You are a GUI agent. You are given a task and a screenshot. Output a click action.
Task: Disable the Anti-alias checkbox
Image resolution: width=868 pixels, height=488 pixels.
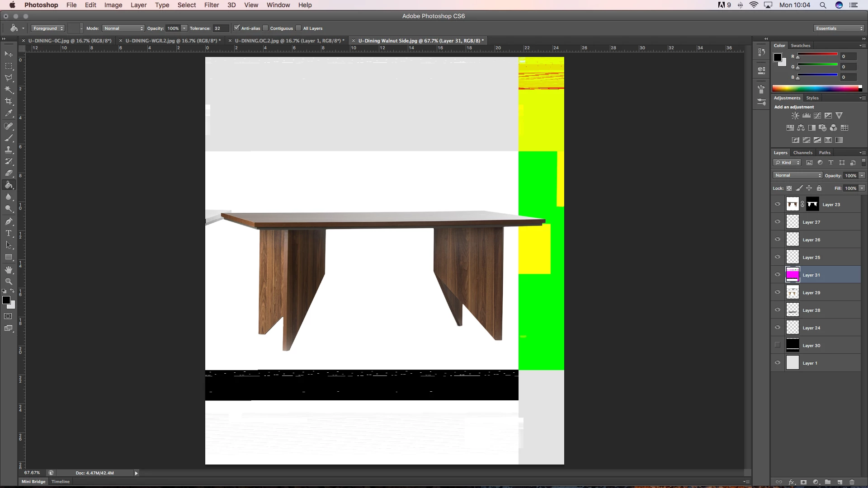click(236, 28)
